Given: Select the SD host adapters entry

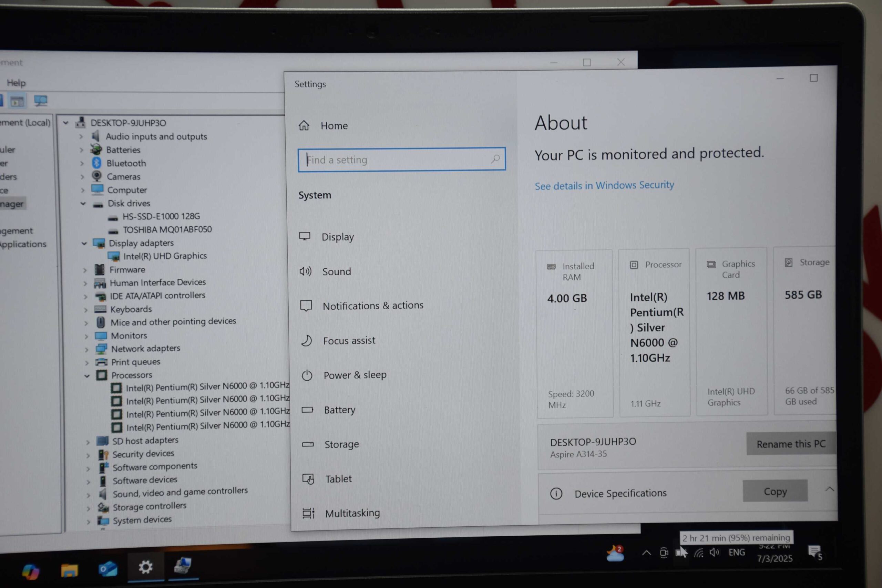Looking at the screenshot, I should coord(145,441).
